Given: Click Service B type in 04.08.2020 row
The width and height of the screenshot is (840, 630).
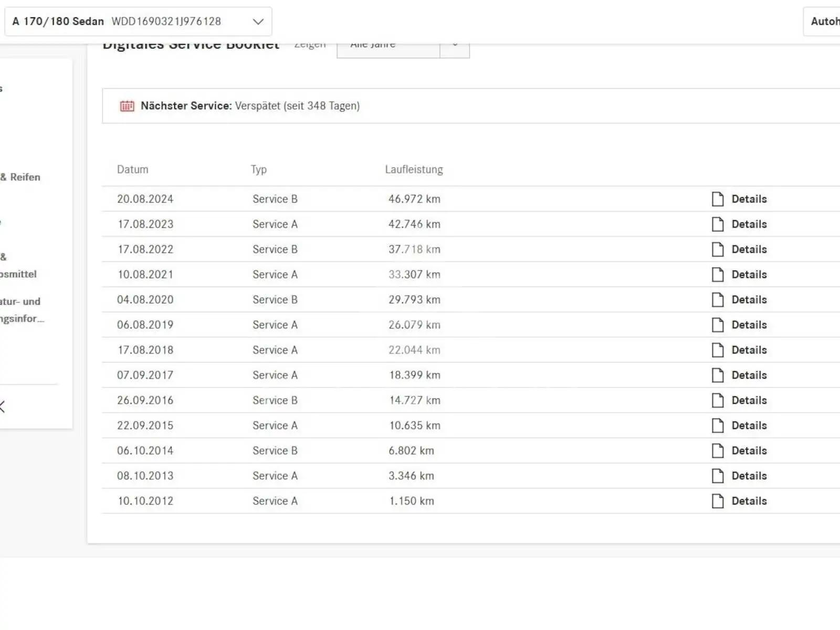Looking at the screenshot, I should 275,300.
